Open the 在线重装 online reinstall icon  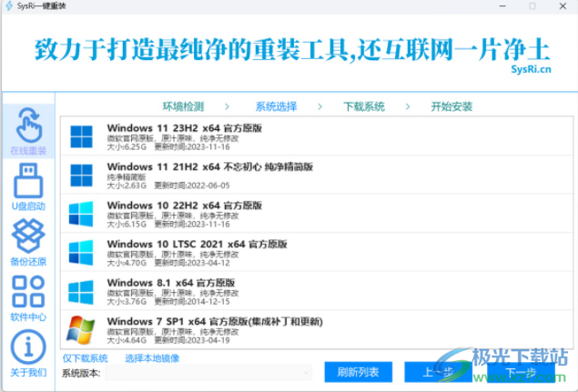tap(29, 126)
